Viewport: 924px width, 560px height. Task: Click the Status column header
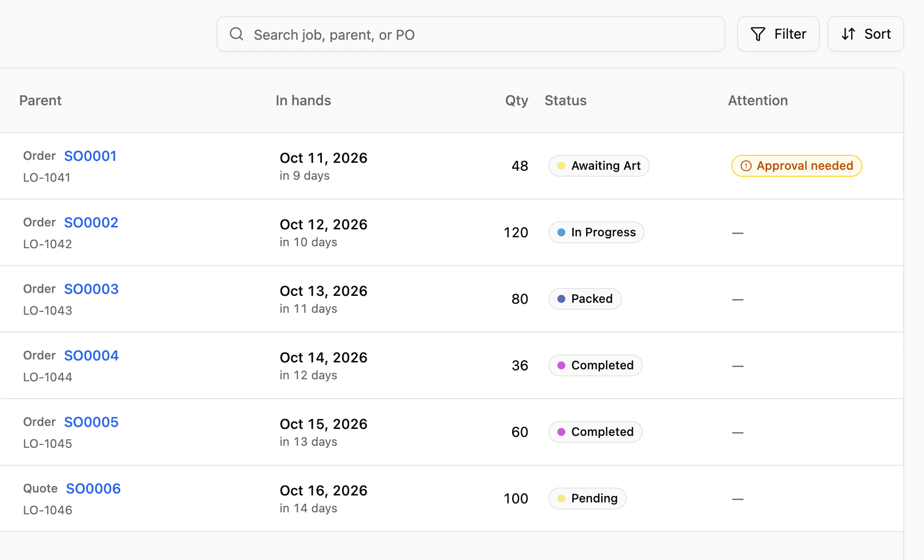click(565, 100)
